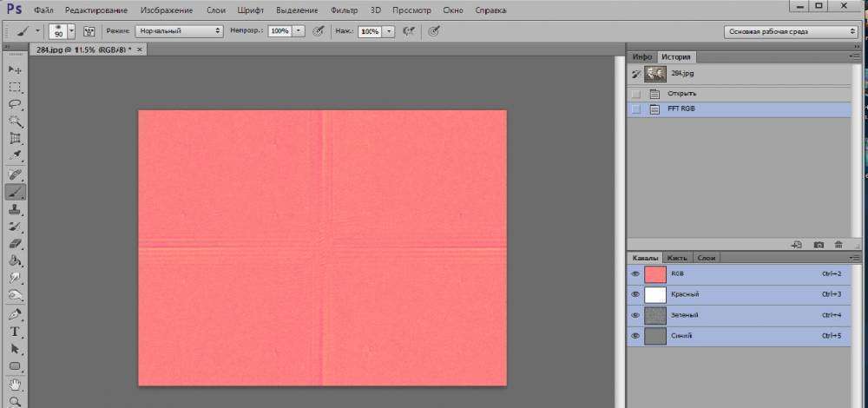The image size is (868, 408).
Task: Select the FFT RGB history state
Action: 681,109
